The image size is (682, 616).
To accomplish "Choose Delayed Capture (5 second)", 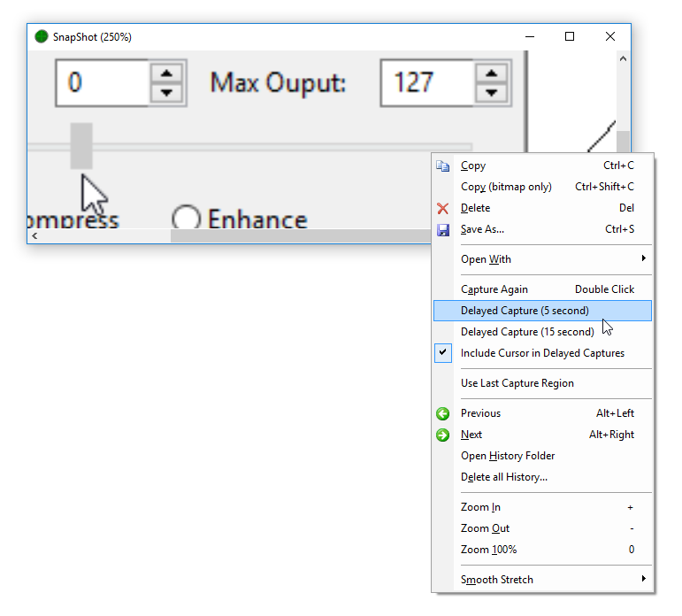I will click(x=542, y=311).
